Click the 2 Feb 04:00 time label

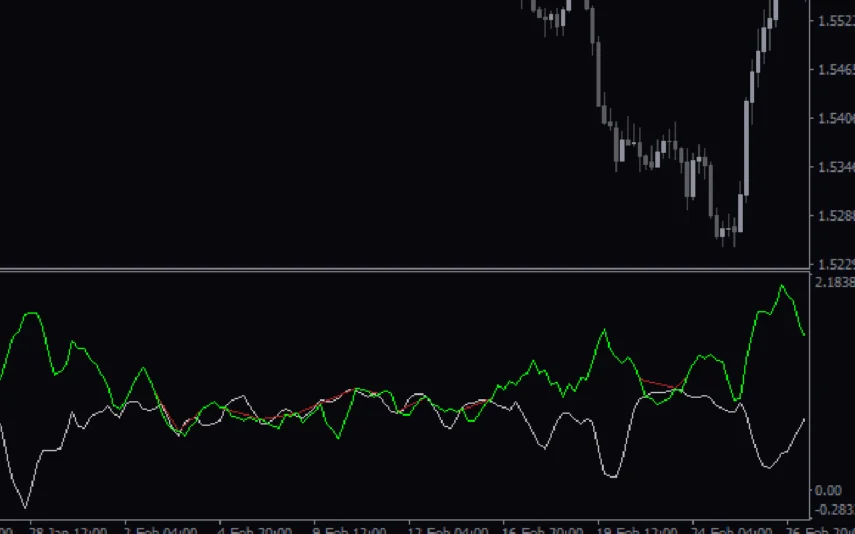[160, 528]
